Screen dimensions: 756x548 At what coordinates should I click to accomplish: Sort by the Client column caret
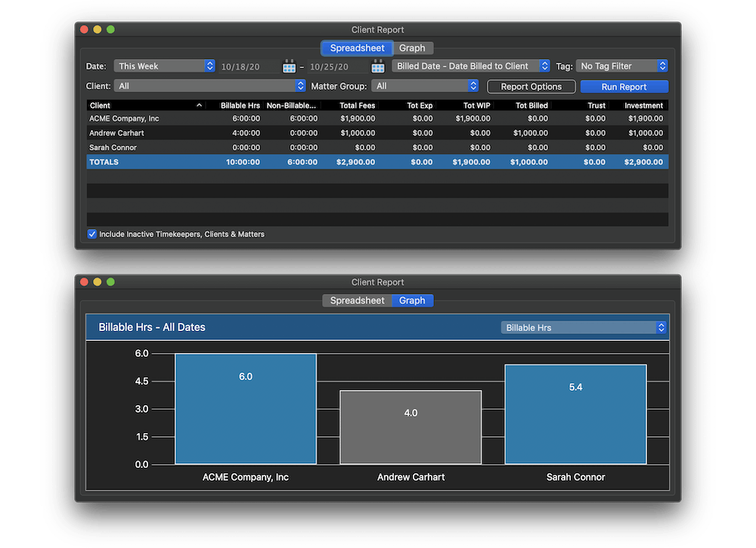[x=199, y=105]
